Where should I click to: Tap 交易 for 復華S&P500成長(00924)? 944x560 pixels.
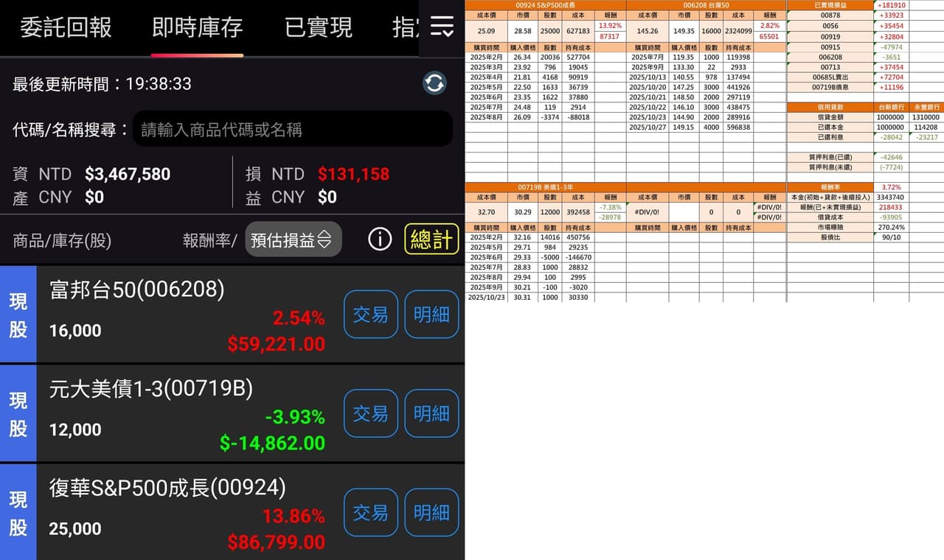(371, 512)
